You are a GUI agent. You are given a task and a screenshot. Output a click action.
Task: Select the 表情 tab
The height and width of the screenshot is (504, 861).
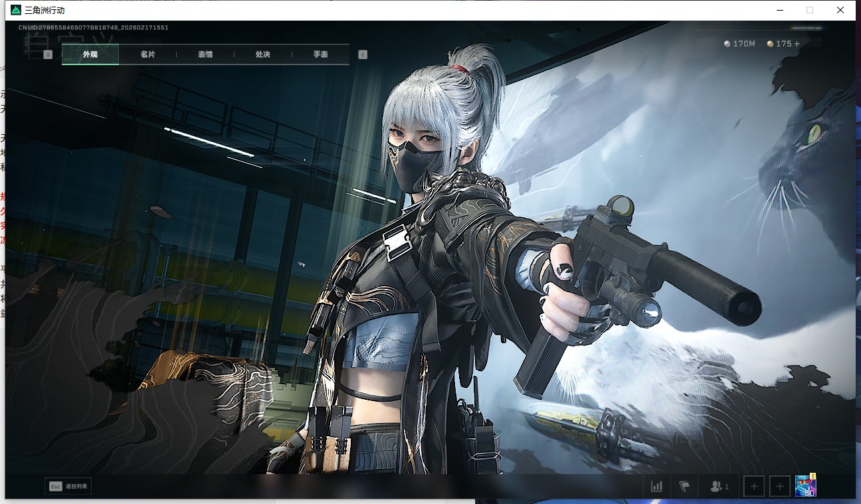pyautogui.click(x=205, y=54)
